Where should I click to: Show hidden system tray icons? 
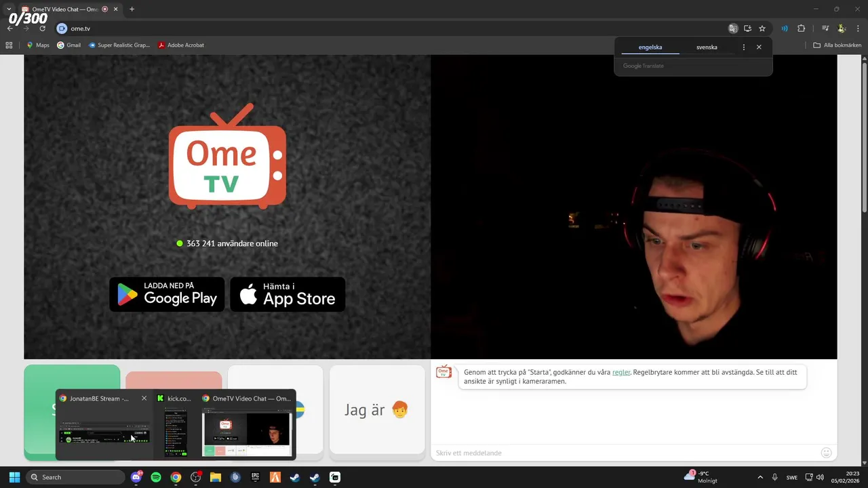point(759,477)
